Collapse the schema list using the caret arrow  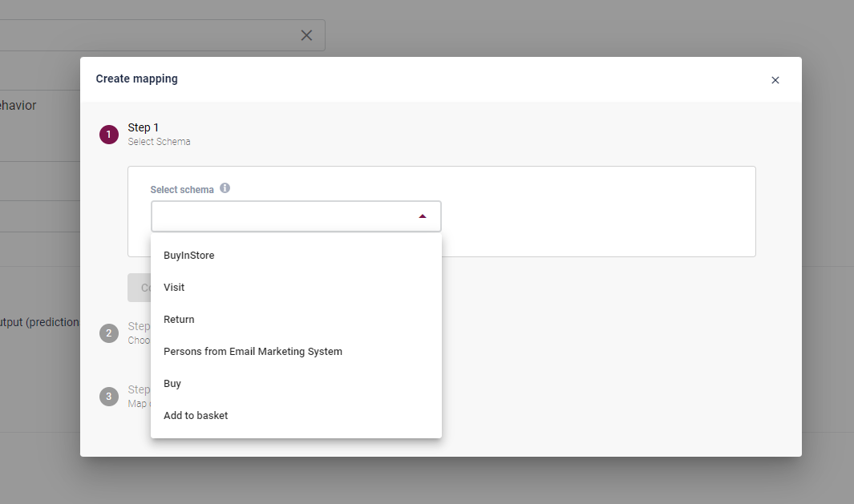pyautogui.click(x=423, y=216)
